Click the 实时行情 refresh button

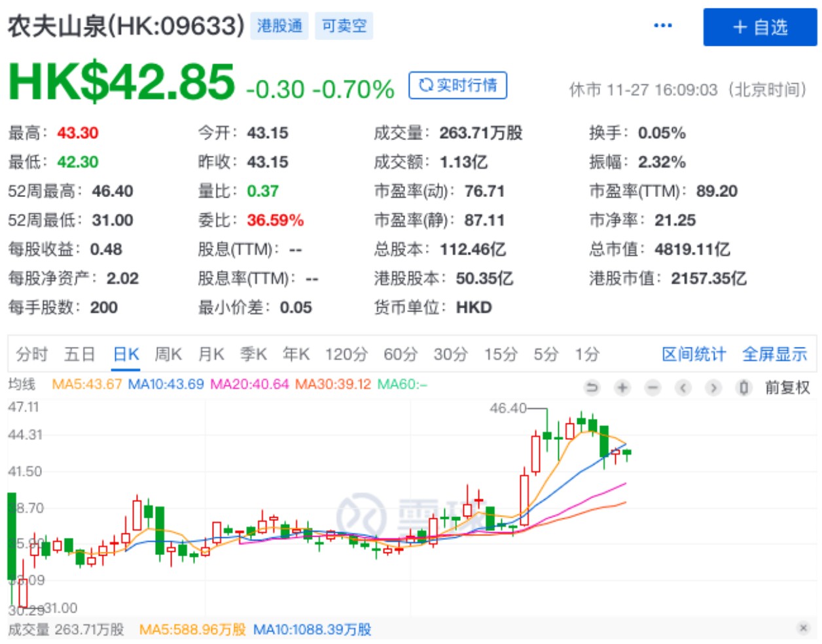[458, 85]
